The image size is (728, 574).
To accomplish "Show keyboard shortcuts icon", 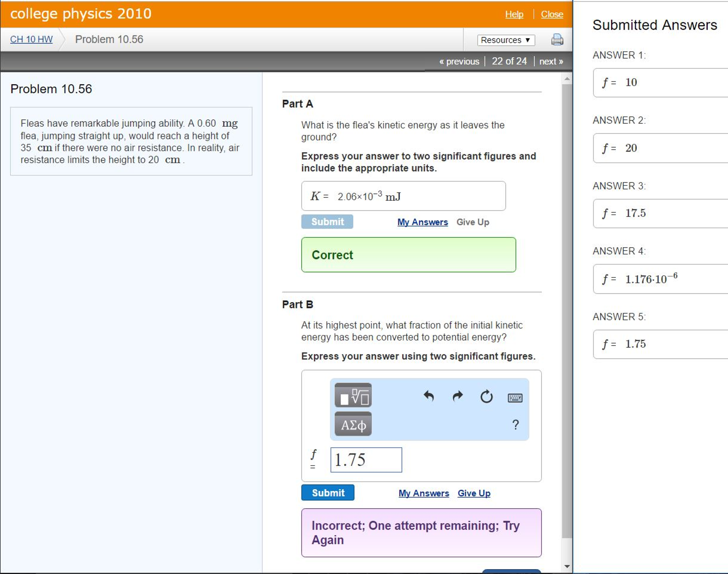I will 515,397.
